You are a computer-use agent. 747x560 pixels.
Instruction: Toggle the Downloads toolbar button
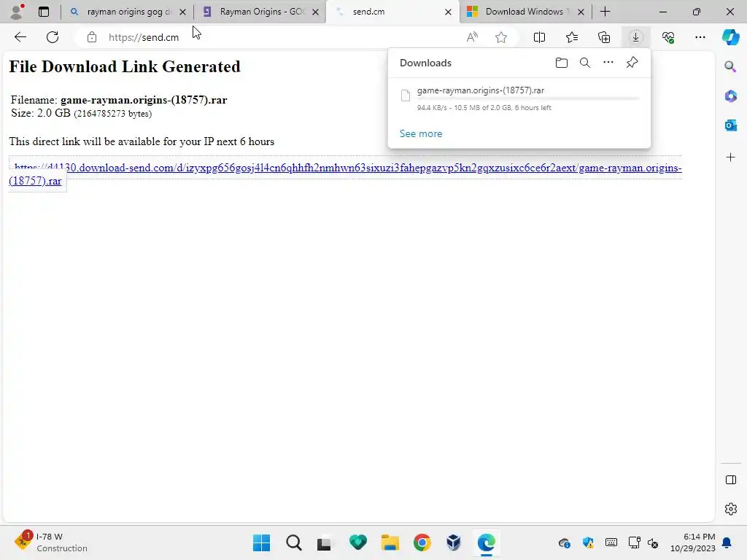coord(635,37)
